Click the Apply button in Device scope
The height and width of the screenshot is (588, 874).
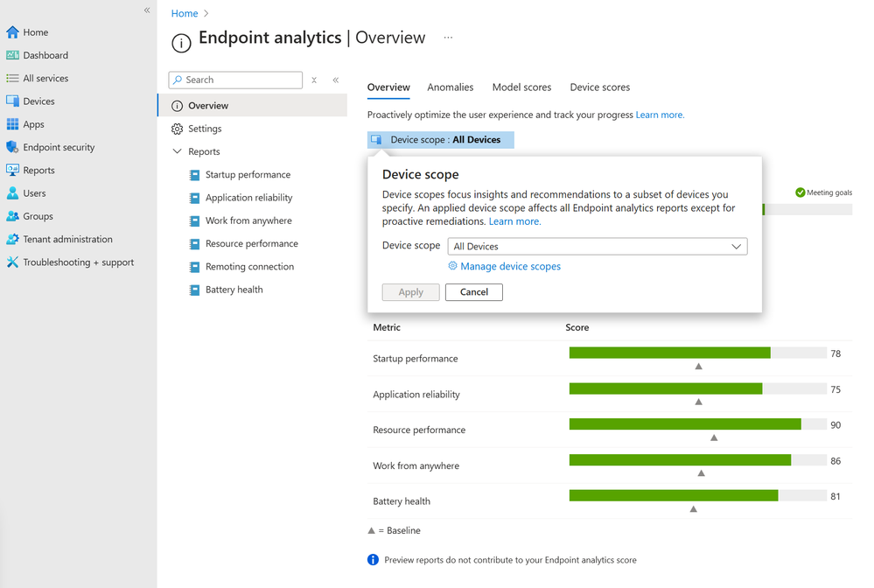pos(411,292)
